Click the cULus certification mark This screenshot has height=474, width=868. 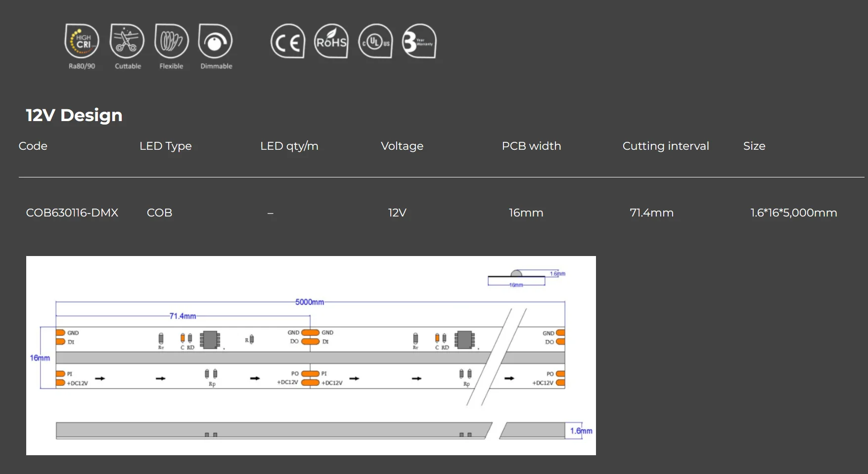coord(375,42)
